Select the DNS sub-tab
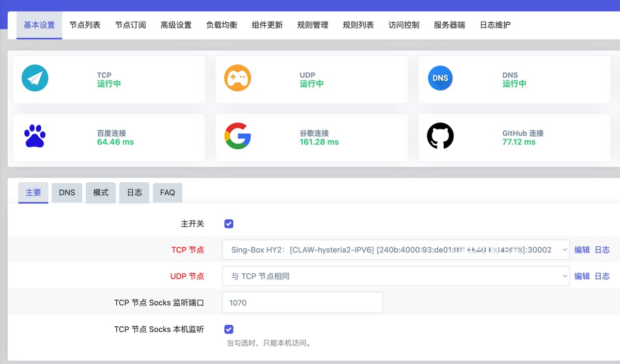 (x=67, y=193)
